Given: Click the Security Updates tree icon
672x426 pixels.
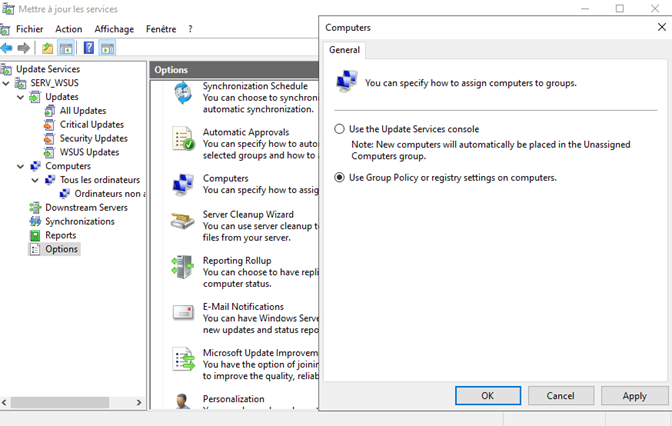Looking at the screenshot, I should pos(49,138).
